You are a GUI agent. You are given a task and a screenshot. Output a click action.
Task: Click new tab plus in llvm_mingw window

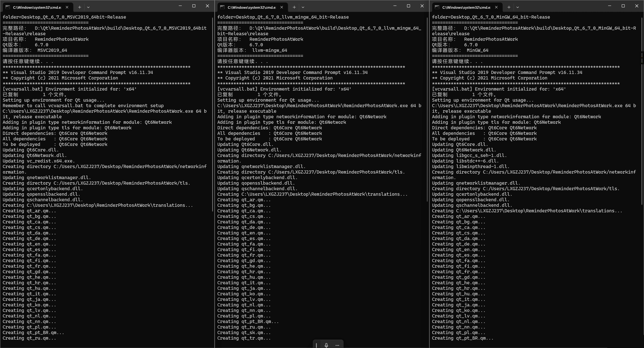[294, 7]
